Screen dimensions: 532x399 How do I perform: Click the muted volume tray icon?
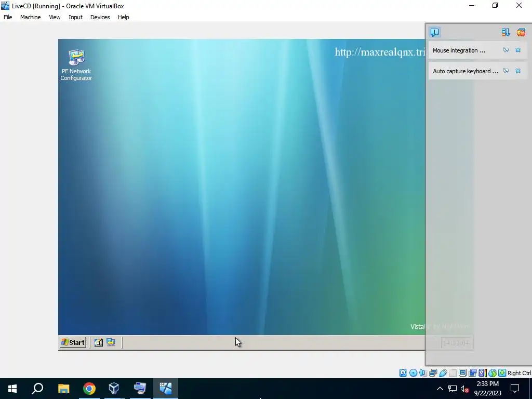click(465, 389)
